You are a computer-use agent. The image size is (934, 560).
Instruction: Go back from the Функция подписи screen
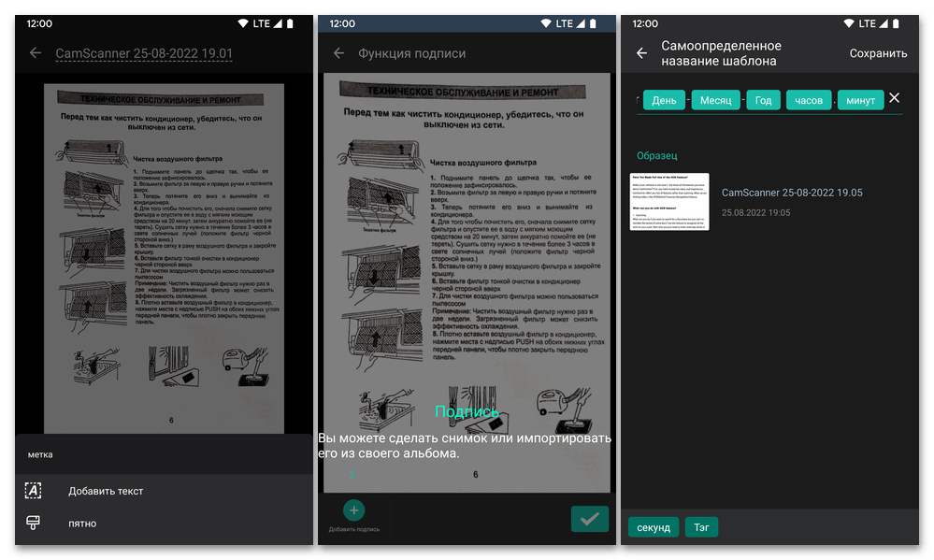coord(338,53)
